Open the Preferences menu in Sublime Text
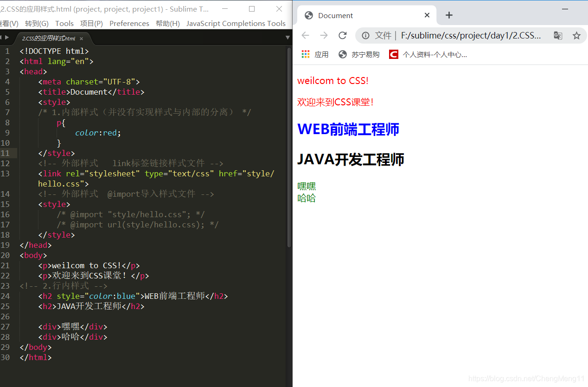Screen dimensions: 588x387 [x=129, y=23]
